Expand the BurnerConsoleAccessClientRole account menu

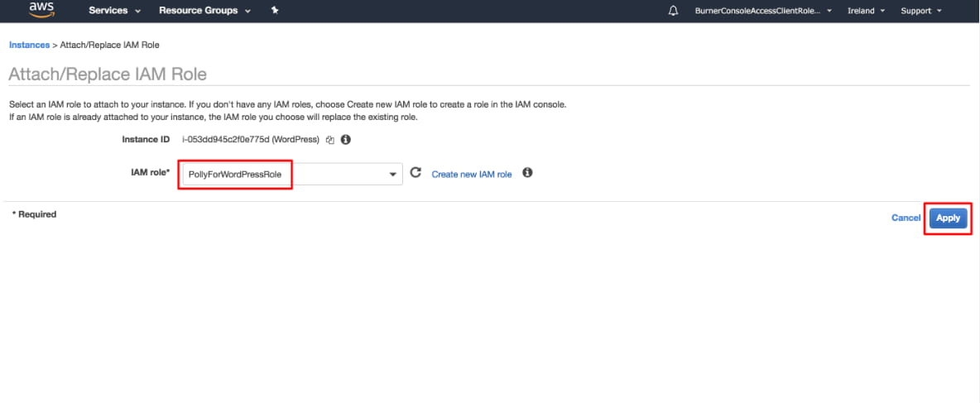763,11
